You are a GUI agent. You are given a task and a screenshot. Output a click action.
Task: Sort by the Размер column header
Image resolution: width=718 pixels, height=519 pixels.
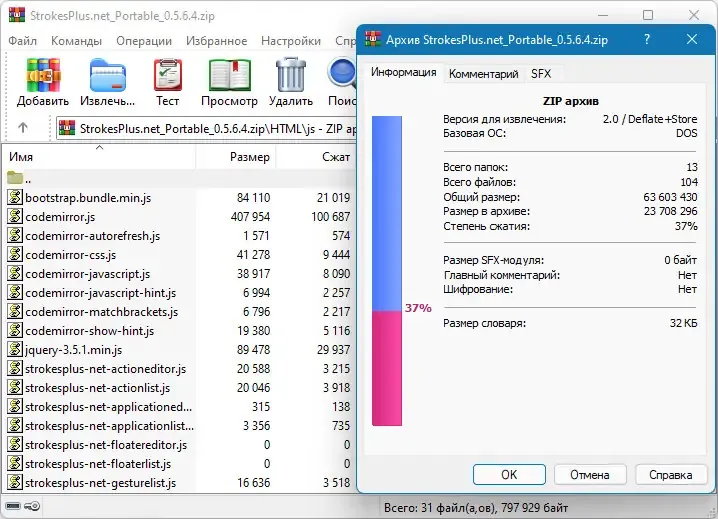(x=236, y=157)
